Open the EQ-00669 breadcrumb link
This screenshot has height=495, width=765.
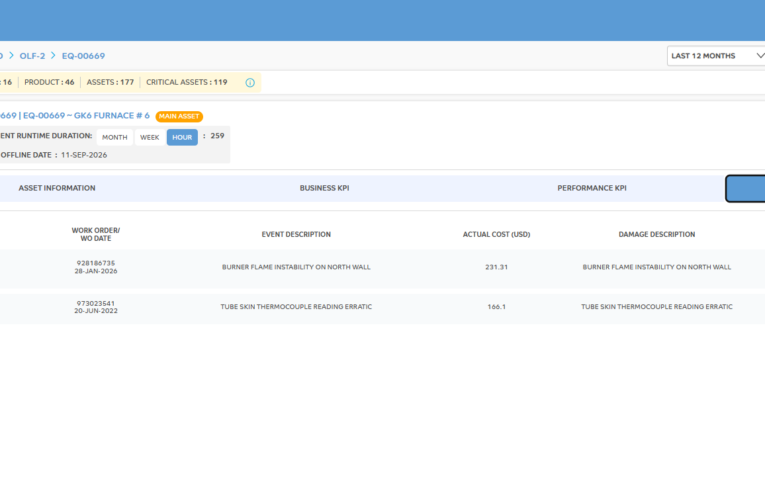[83, 56]
